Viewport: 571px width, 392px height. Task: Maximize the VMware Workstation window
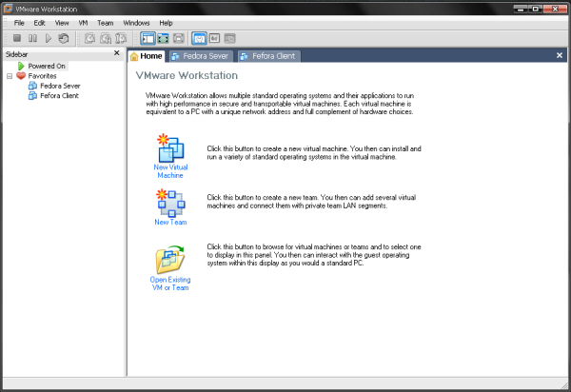536,9
